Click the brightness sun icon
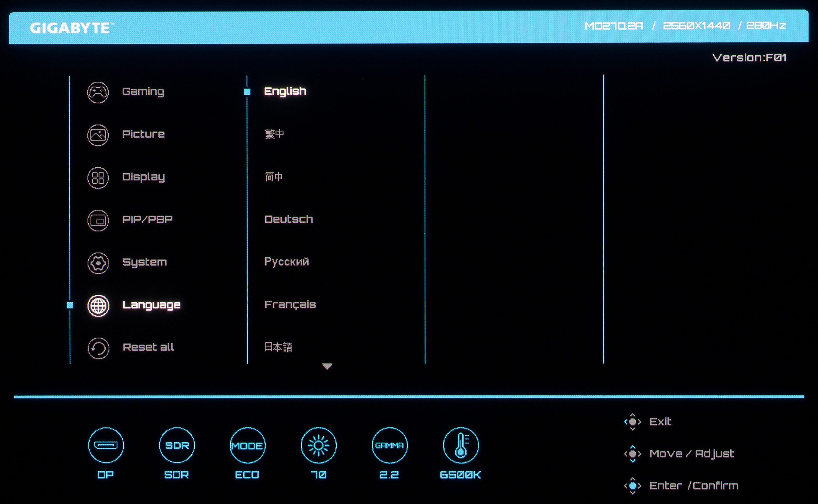 click(318, 445)
